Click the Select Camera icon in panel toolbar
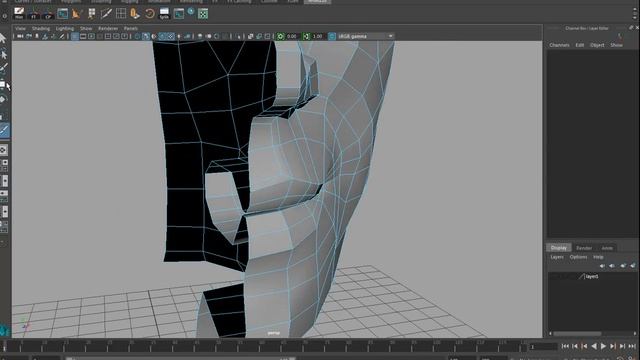The height and width of the screenshot is (360, 640). [x=20, y=36]
